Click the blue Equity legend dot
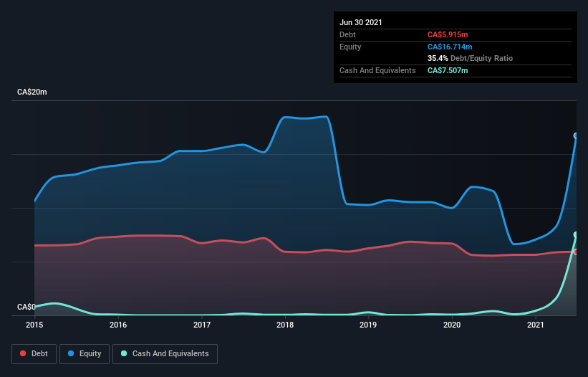Image resolution: width=588 pixels, height=377 pixels. (71, 353)
